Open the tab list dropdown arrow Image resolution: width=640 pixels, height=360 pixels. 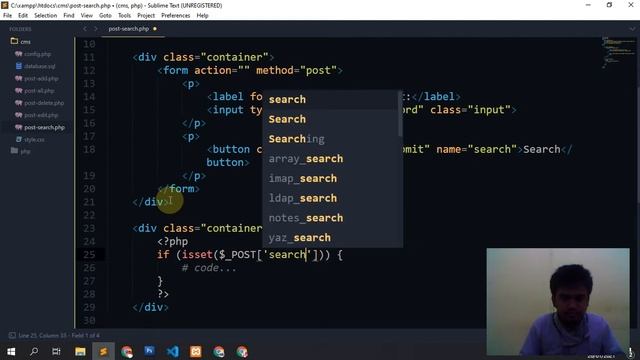point(632,29)
